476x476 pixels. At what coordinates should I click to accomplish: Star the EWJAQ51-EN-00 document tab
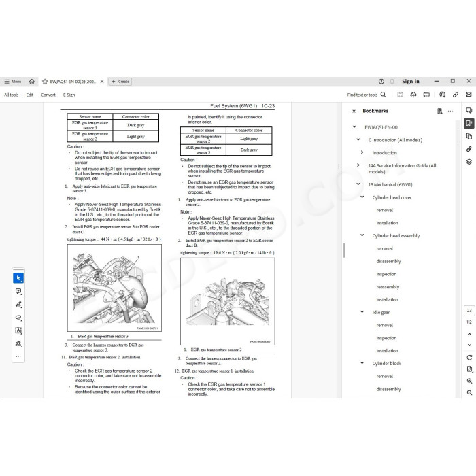tap(45, 82)
